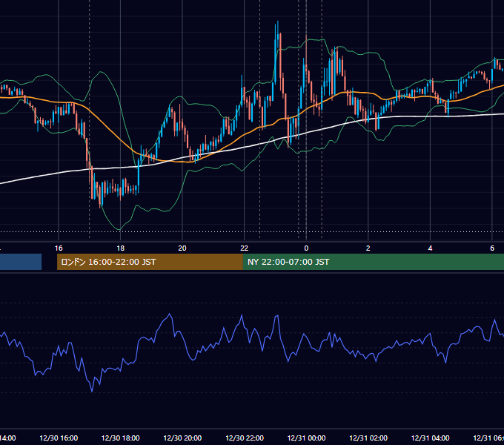
Task: Click hour label 4 on the chart axis
Action: pyautogui.click(x=430, y=248)
